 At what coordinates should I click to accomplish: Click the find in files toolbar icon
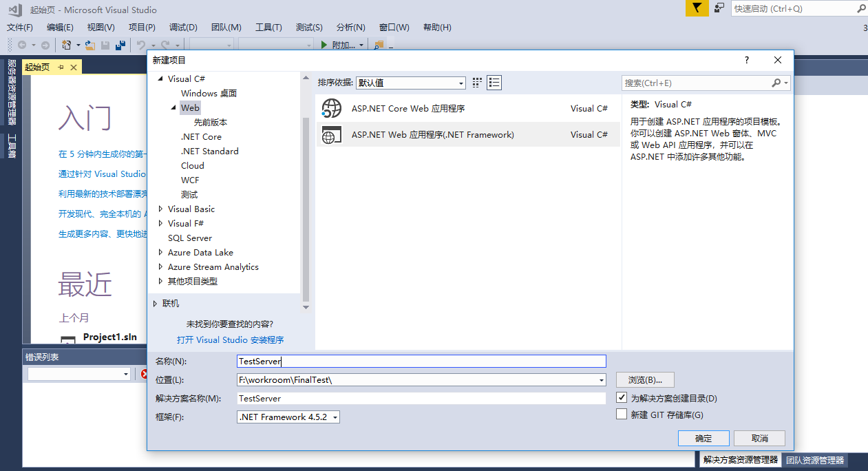click(378, 45)
